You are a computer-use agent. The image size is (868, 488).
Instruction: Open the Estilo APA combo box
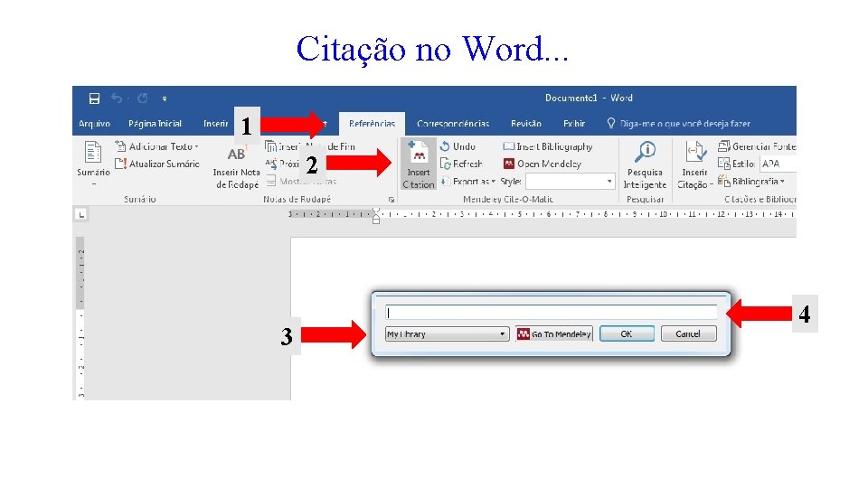[x=778, y=164]
